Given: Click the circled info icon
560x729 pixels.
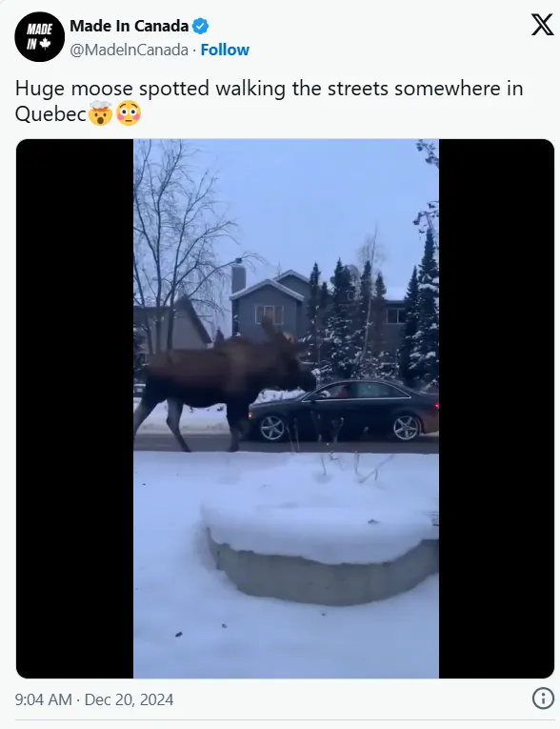Looking at the screenshot, I should click(x=543, y=699).
